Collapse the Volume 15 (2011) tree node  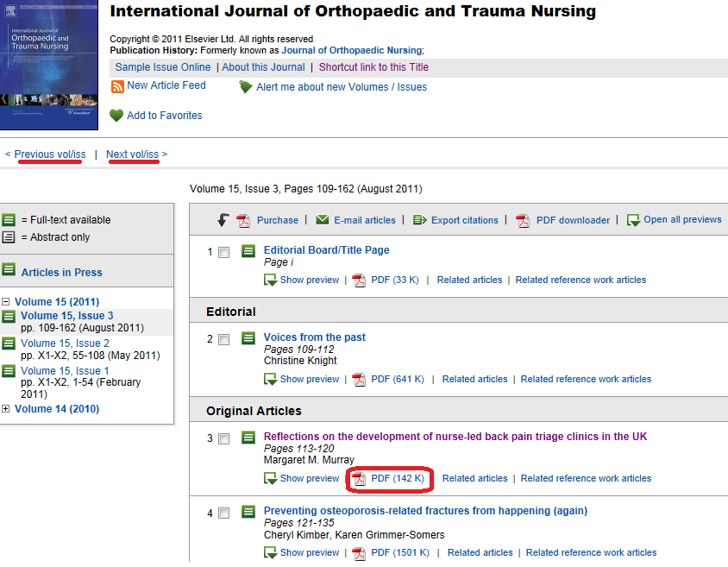pos(5,302)
